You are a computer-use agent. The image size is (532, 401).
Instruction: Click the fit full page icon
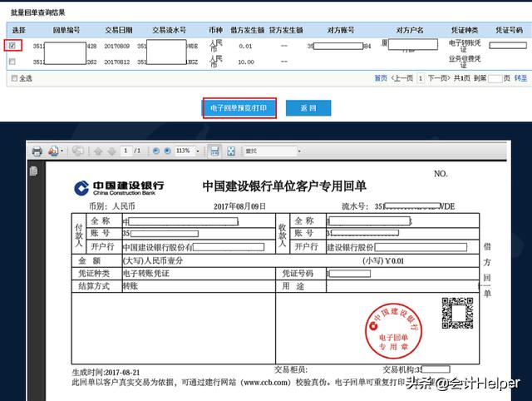(x=231, y=151)
